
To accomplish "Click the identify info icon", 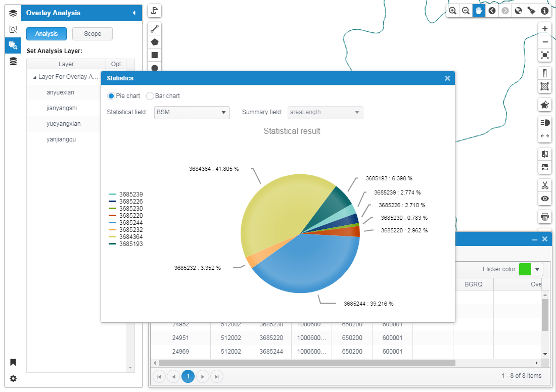I will [x=545, y=11].
